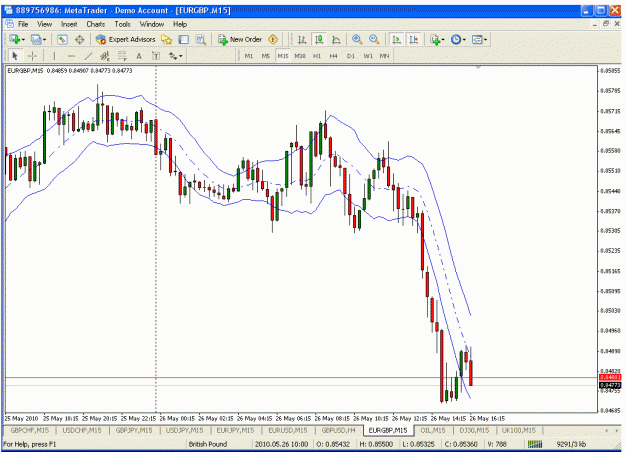Zoom in on the chart
Screen dimensions: 625x452
coord(357,39)
